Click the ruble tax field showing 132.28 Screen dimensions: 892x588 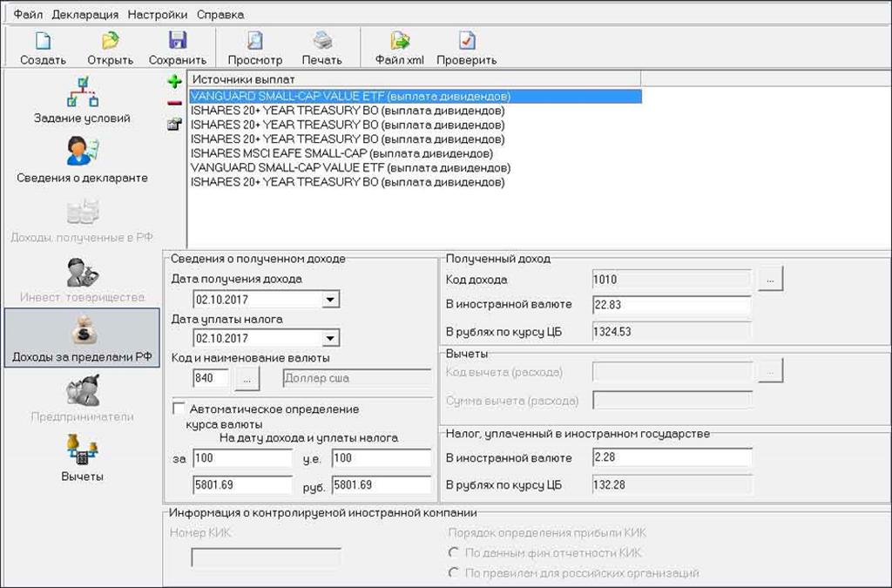click(672, 484)
